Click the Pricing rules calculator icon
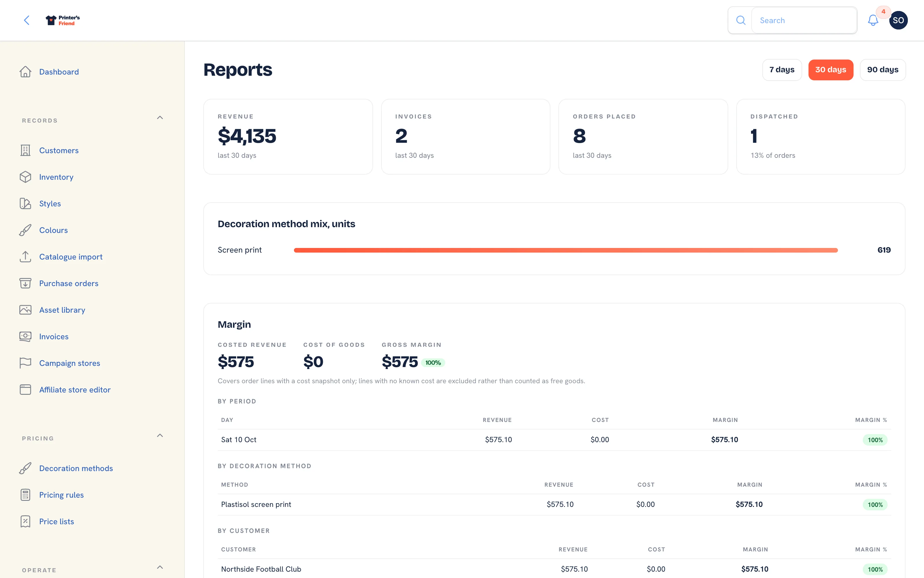Image resolution: width=924 pixels, height=578 pixels. click(x=25, y=495)
